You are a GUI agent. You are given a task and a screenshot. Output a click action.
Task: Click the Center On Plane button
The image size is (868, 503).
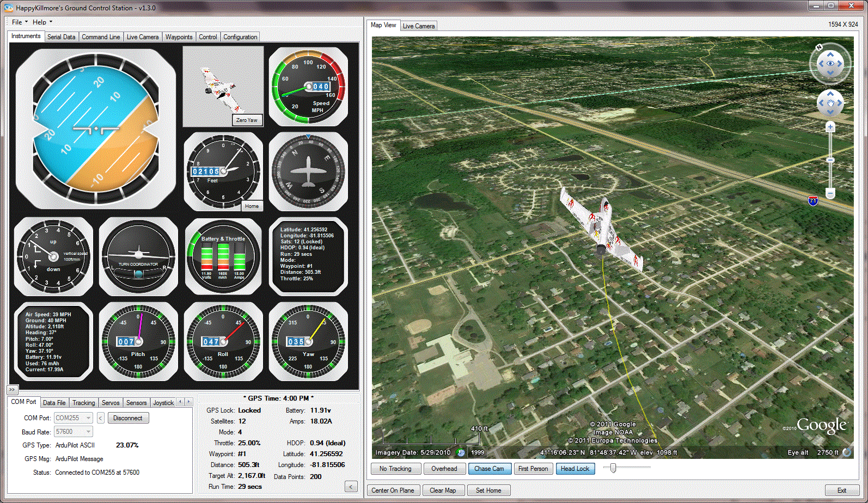point(393,490)
